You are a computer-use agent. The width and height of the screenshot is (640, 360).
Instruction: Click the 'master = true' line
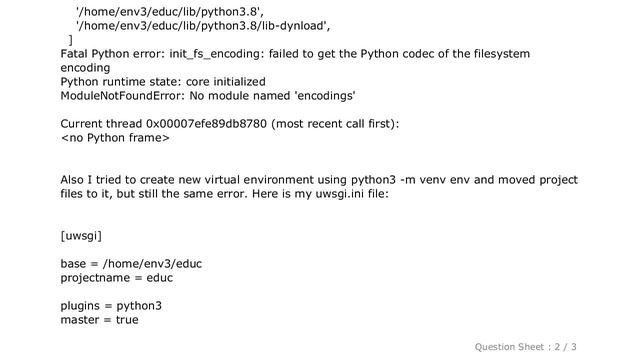coord(99,320)
